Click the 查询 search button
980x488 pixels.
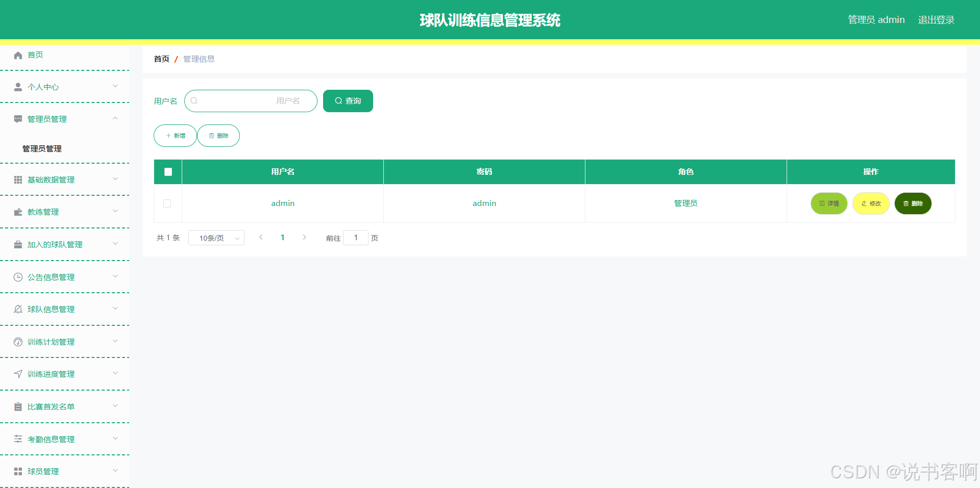(x=348, y=101)
